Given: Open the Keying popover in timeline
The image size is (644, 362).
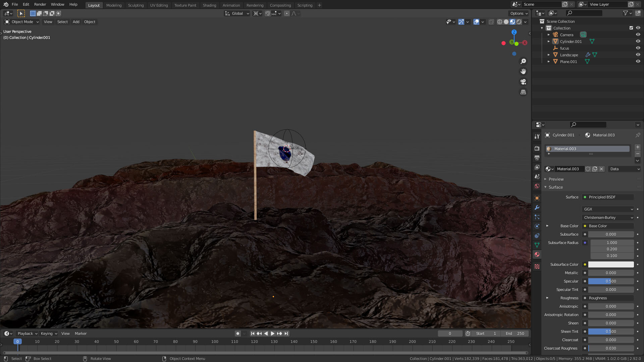Looking at the screenshot, I should 49,334.
